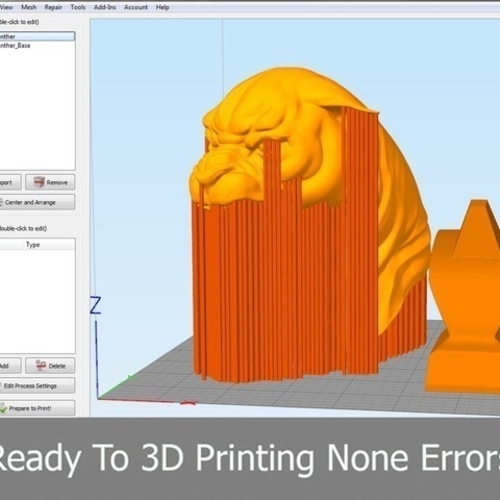
Task: Select the Panther_Base model row
Action: [x=37, y=46]
